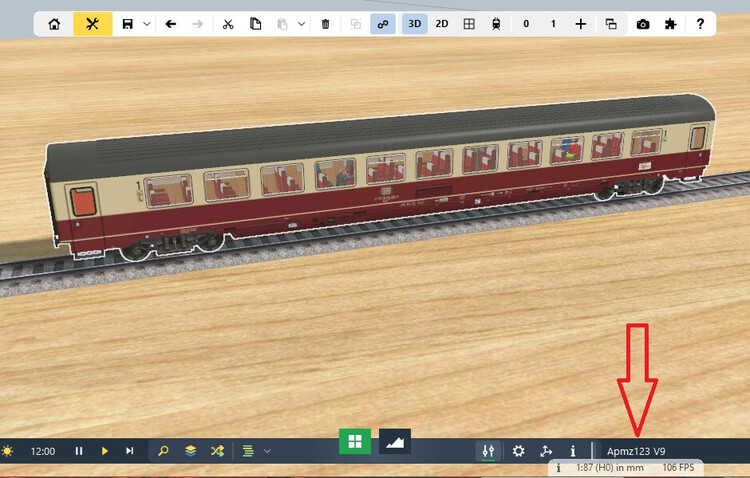This screenshot has height=478, width=750.
Task: Select the Apmz123 passenger coach model
Action: click(x=378, y=177)
